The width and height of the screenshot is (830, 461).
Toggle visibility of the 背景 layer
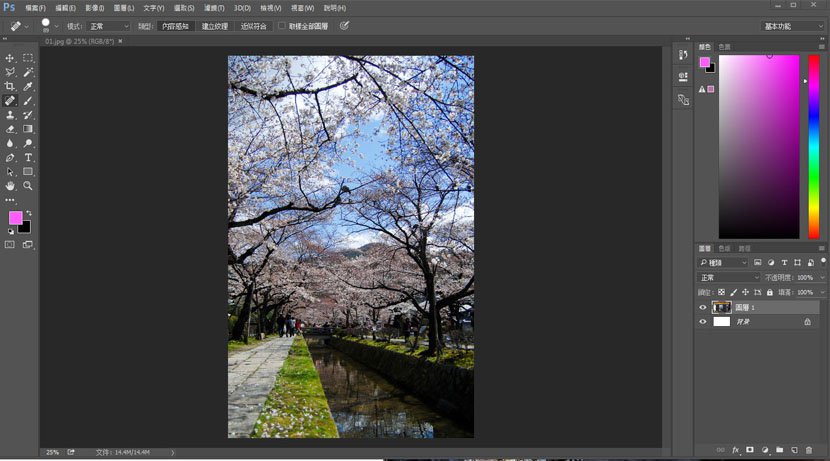click(703, 322)
